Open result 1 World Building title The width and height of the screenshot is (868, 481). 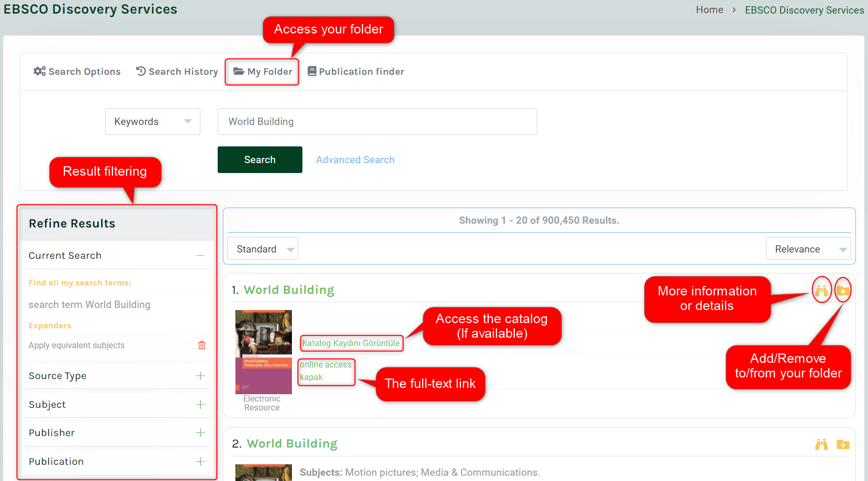coord(289,290)
